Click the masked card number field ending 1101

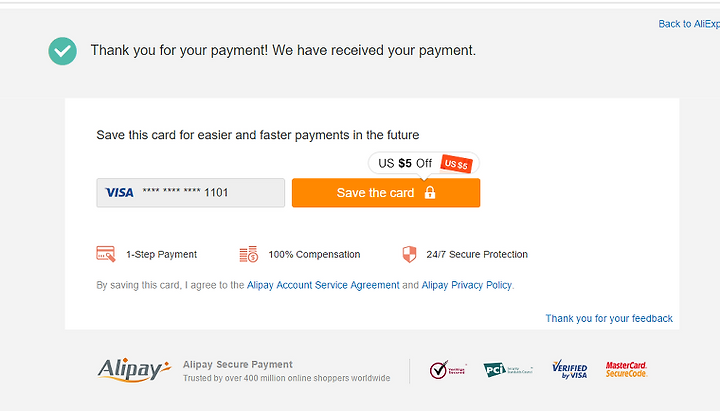coord(191,193)
